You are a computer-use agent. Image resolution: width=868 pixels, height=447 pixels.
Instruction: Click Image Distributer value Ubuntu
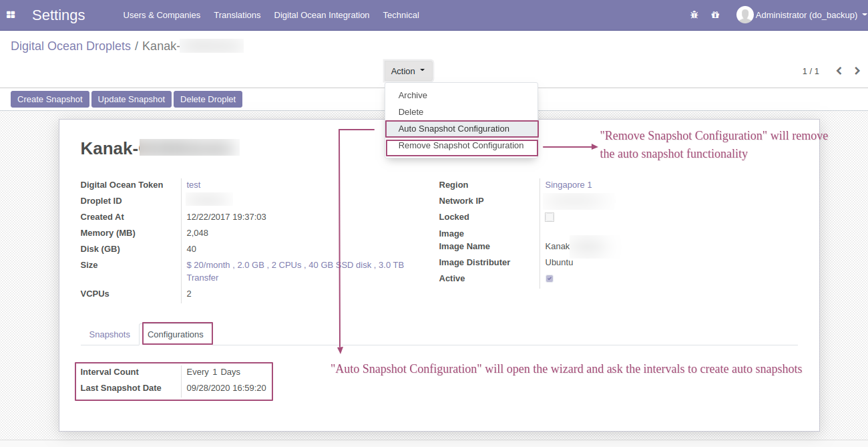(559, 263)
